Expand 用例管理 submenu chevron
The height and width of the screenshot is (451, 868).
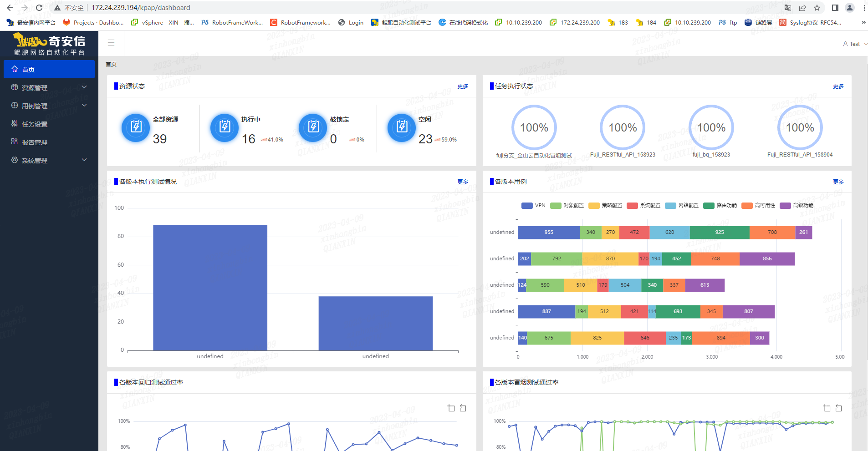point(84,105)
